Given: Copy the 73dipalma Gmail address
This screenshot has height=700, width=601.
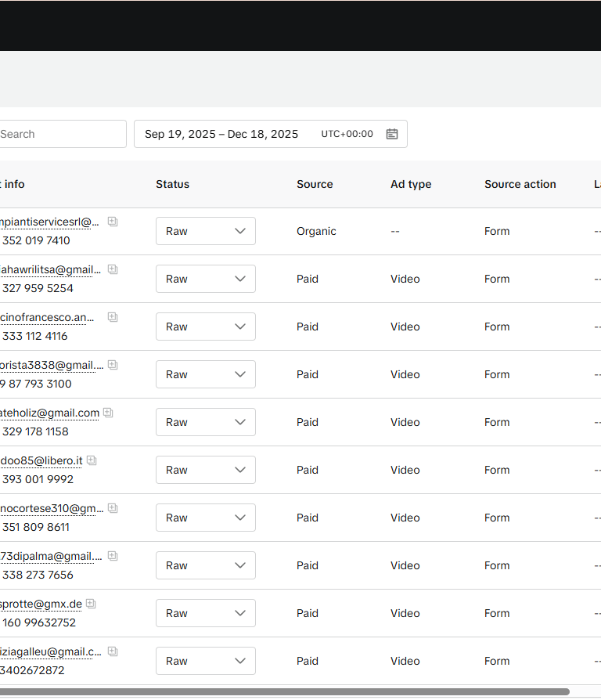Looking at the screenshot, I should [x=113, y=556].
